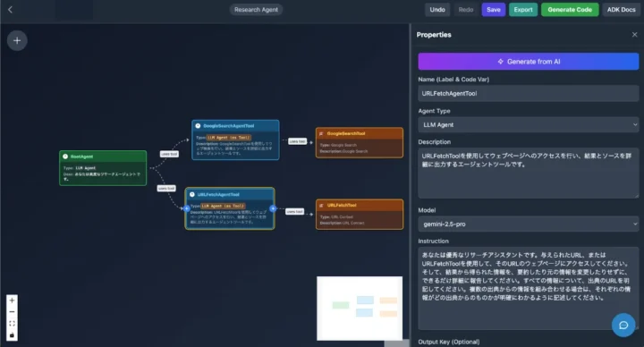
Task: Click the back arrow icon
Action: pyautogui.click(x=10, y=10)
